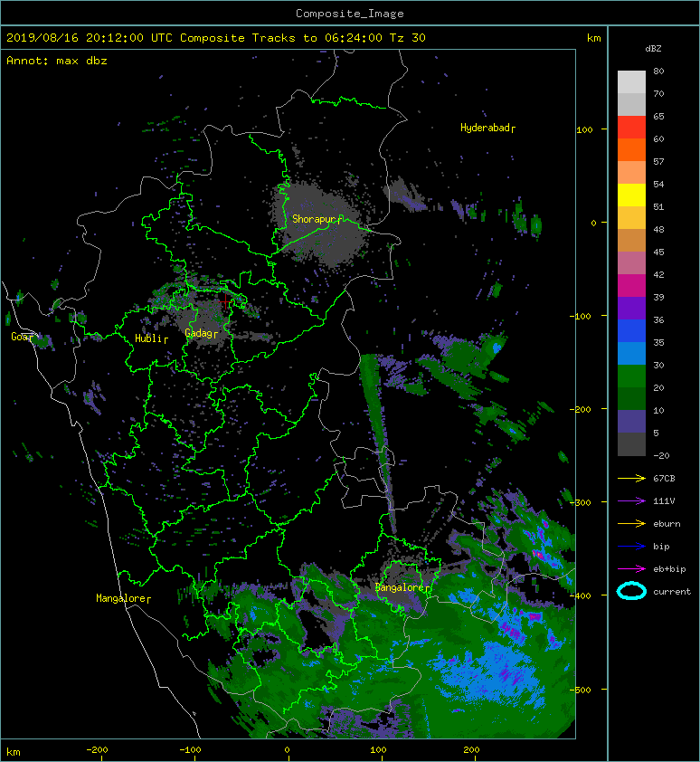
Task: Click the yellow 67CB track arrow
Action: tap(631, 479)
